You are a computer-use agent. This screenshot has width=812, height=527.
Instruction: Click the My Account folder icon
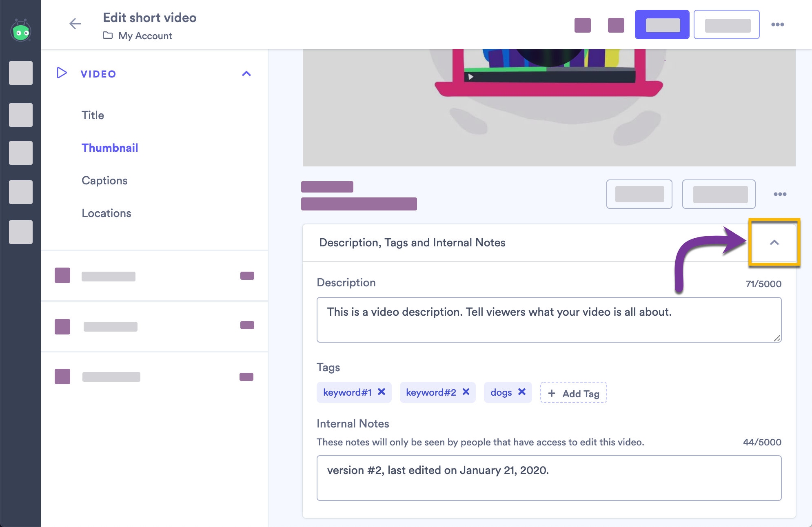[x=108, y=35]
